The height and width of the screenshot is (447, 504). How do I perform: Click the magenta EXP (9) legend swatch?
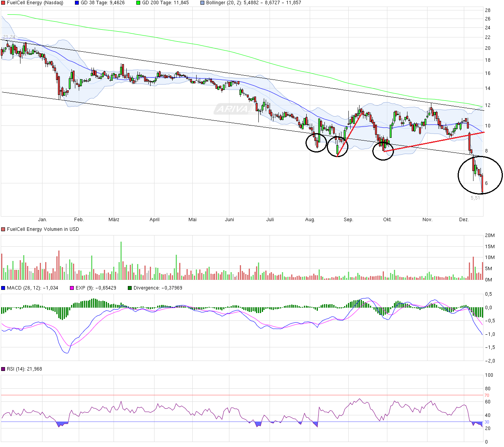pos(71,288)
